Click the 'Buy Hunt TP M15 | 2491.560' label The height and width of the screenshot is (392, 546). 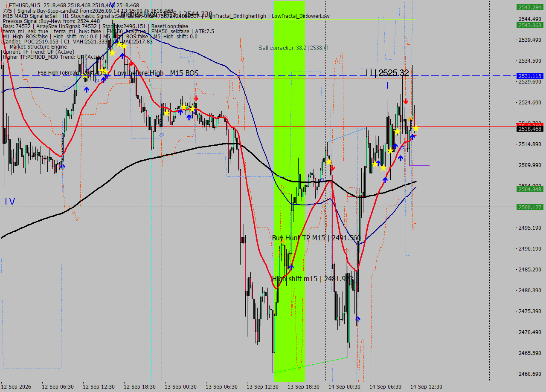[x=316, y=238]
